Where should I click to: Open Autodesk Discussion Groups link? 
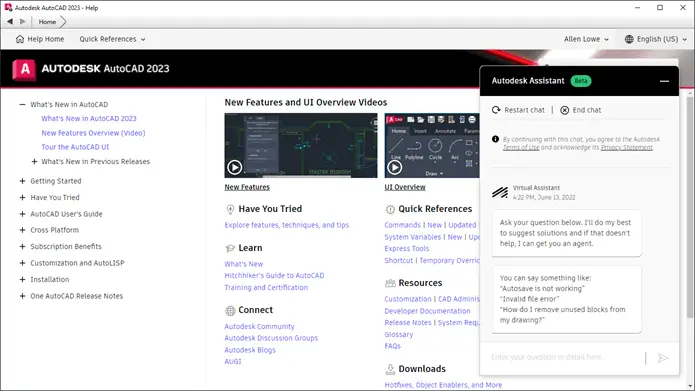[271, 338]
